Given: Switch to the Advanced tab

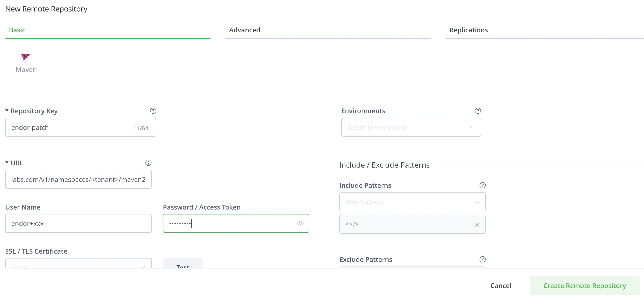Looking at the screenshot, I should (244, 30).
